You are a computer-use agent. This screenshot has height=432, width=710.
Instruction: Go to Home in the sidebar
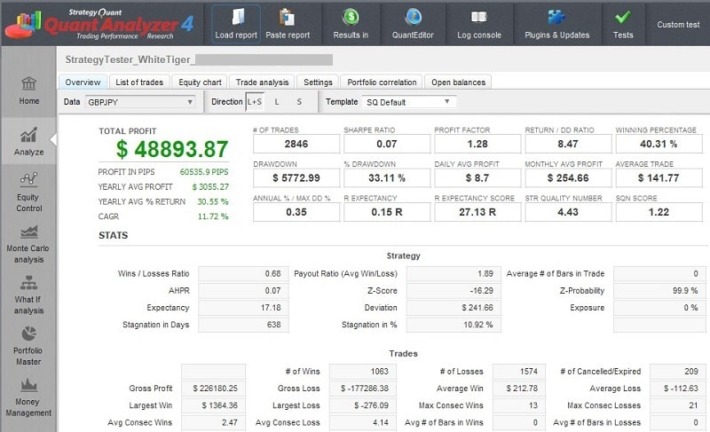pyautogui.click(x=29, y=88)
